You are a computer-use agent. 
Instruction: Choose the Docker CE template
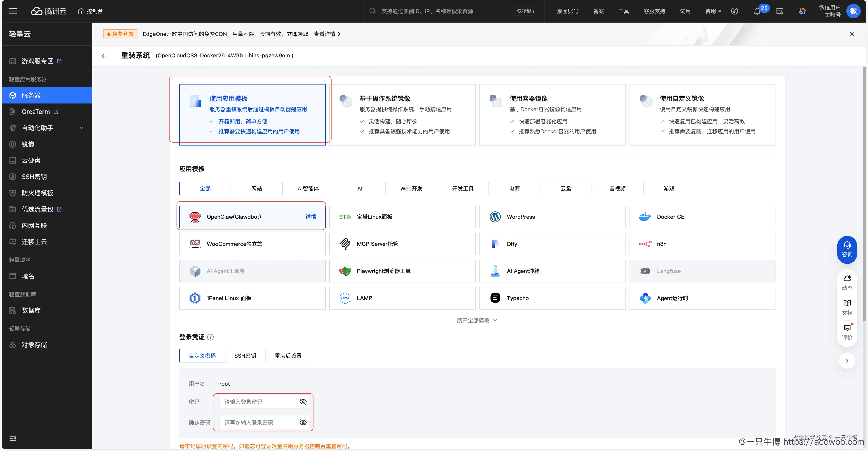click(x=703, y=216)
